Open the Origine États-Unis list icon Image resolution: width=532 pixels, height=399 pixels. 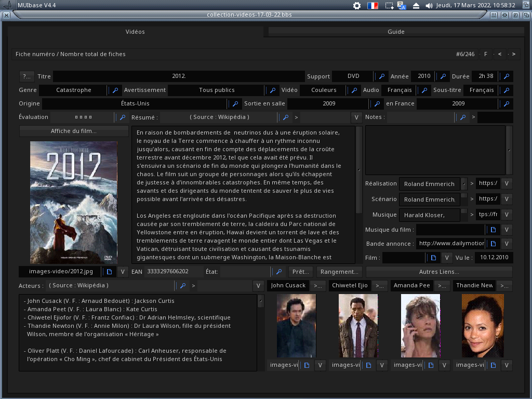[235, 104]
